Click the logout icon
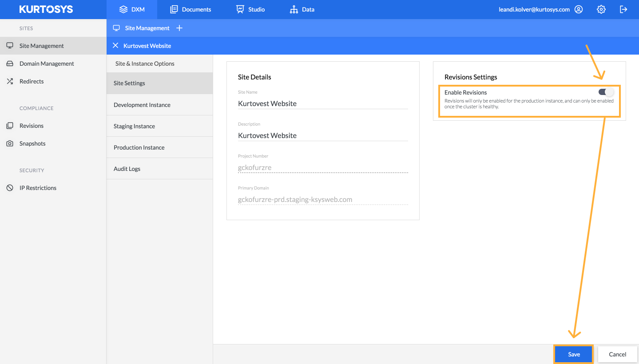 pyautogui.click(x=624, y=9)
